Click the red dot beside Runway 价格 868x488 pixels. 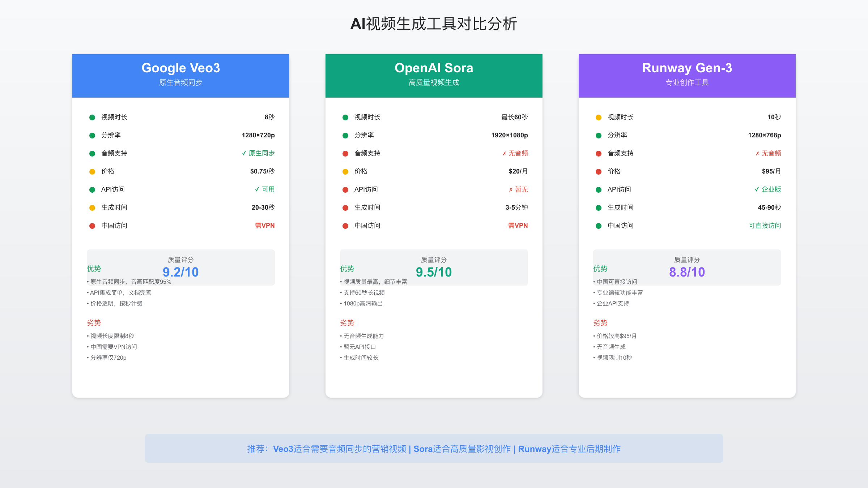(x=599, y=172)
